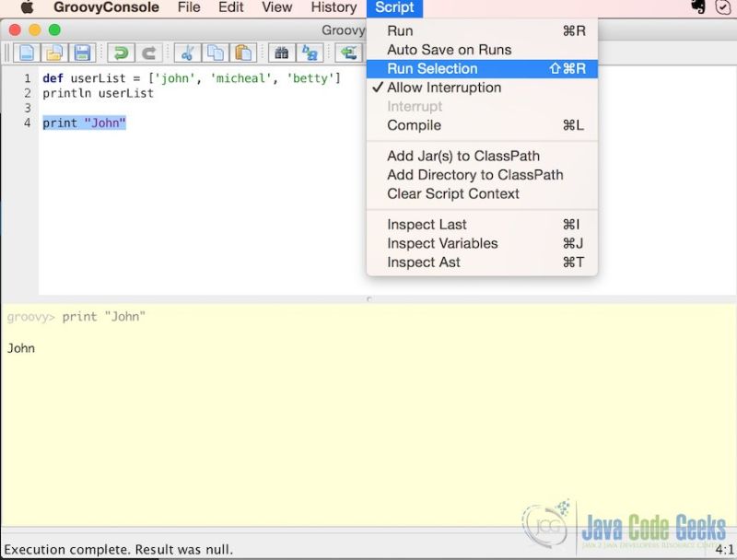The width and height of the screenshot is (737, 560).
Task: Open a script using the Open folder icon
Action: click(54, 52)
